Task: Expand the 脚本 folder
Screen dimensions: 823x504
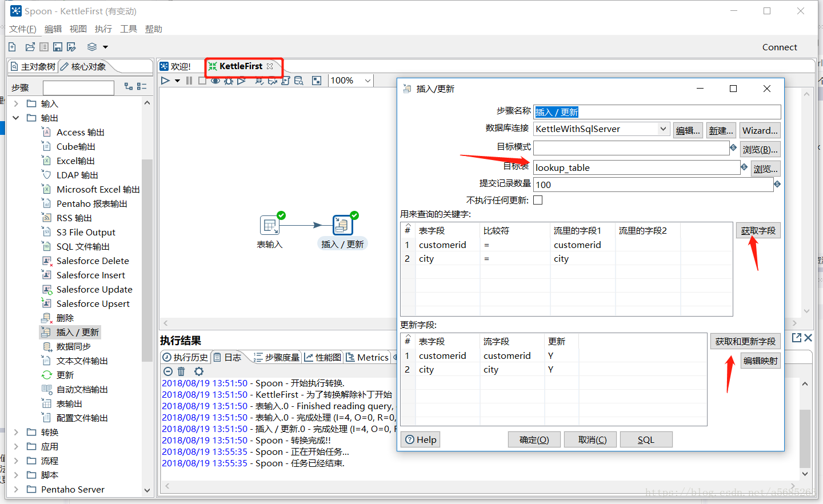Action: [16, 475]
